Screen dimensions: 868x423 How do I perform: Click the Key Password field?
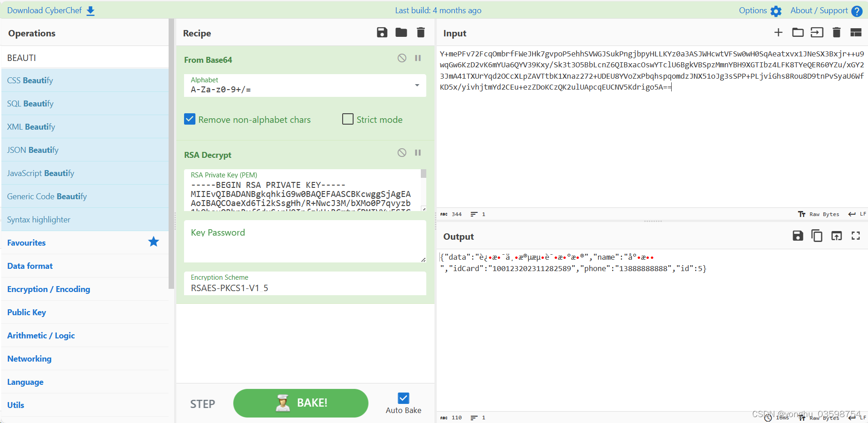304,241
